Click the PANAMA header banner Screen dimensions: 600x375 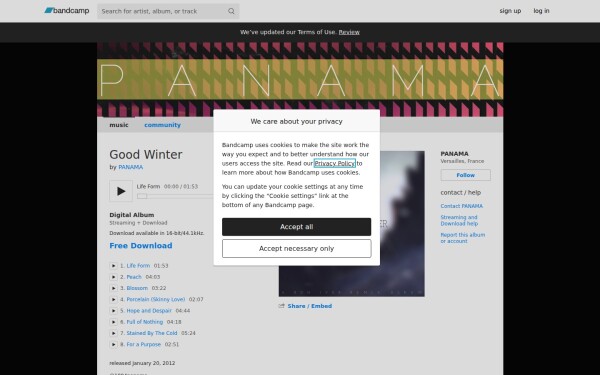click(x=300, y=79)
